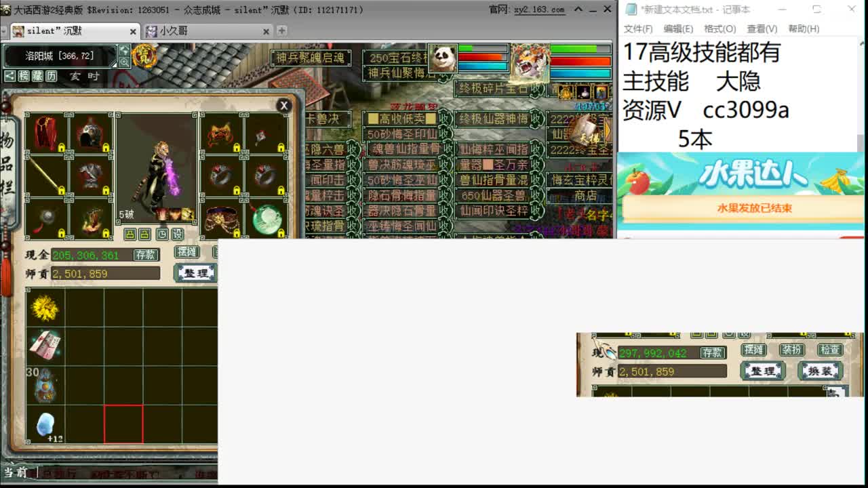The width and height of the screenshot is (868, 488).
Task: Click the minimap toggle icon above magnifier
Action: click(124, 50)
